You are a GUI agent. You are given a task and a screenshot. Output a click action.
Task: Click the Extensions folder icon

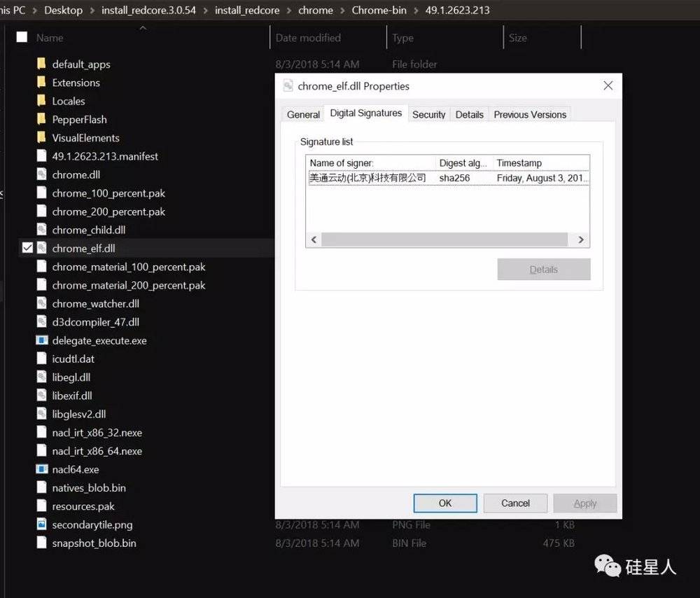pyautogui.click(x=41, y=82)
